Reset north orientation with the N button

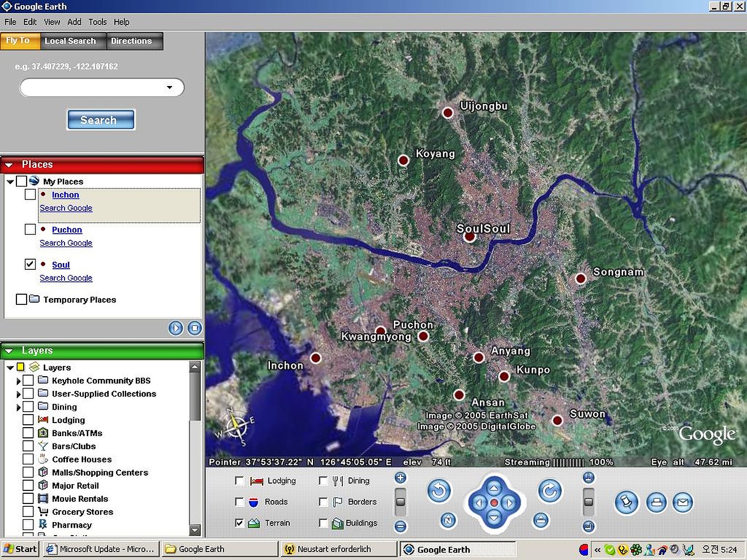tap(448, 520)
